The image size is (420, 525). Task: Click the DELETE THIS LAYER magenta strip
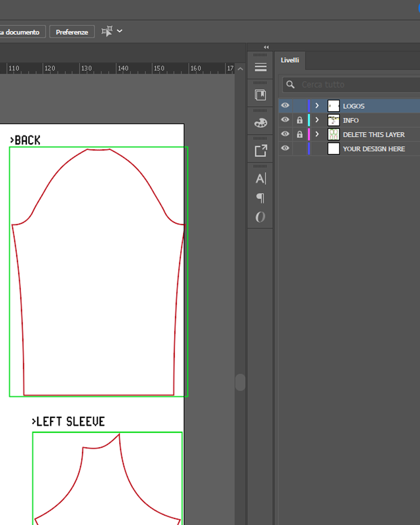tap(309, 134)
